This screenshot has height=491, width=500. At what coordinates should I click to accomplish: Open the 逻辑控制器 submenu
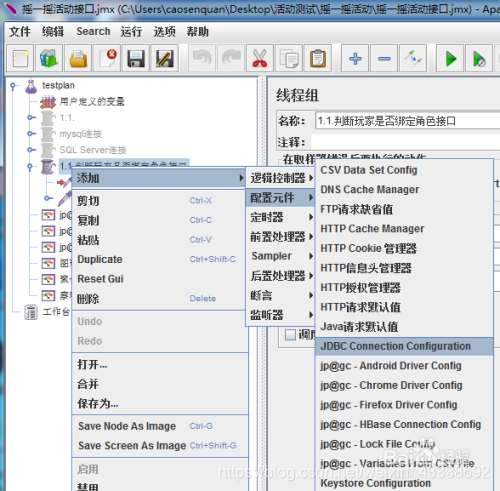pos(281,178)
